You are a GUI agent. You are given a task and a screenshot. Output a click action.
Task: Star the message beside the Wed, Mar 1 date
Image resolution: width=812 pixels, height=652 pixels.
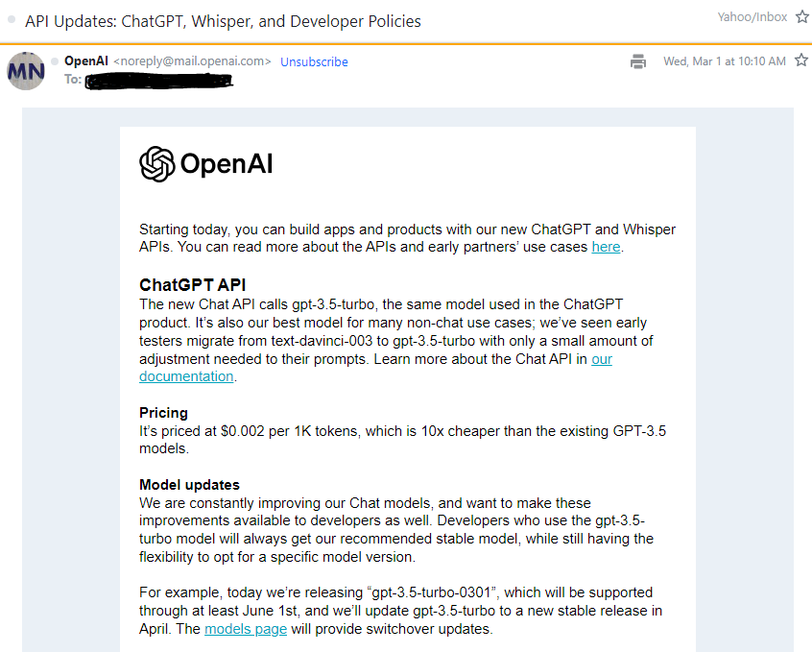pyautogui.click(x=801, y=60)
